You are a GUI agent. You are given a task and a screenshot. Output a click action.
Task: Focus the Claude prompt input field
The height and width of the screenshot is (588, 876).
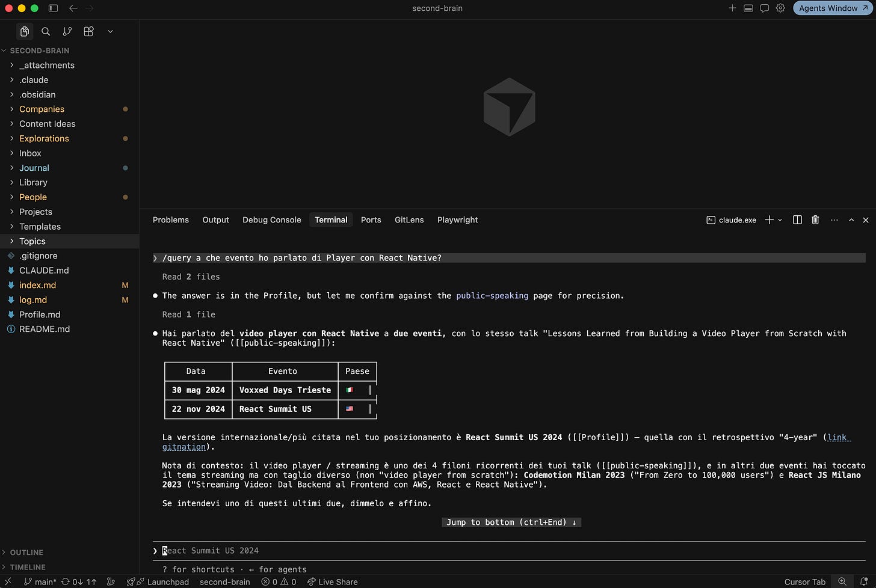point(509,551)
